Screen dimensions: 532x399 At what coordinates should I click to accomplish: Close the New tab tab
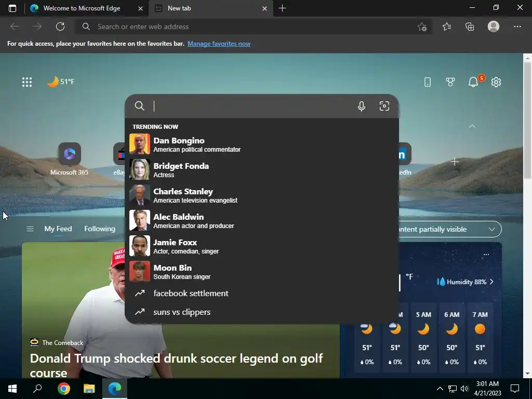[264, 8]
